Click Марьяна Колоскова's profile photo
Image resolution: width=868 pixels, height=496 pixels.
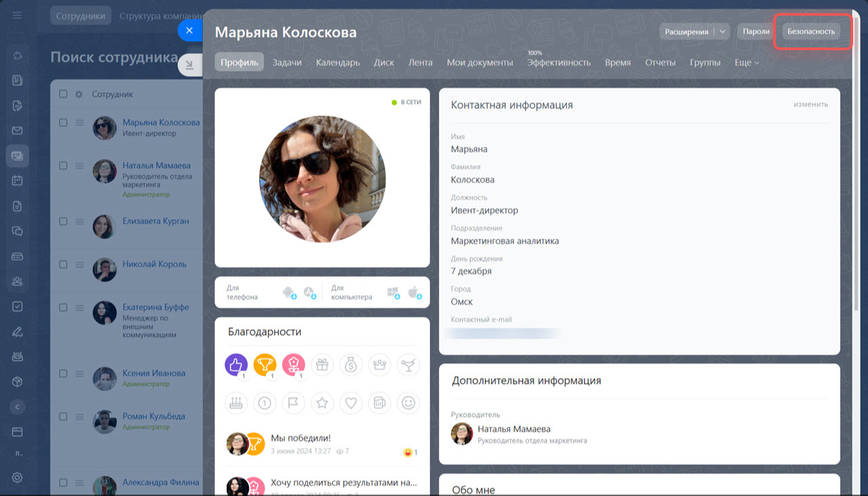[x=322, y=179]
